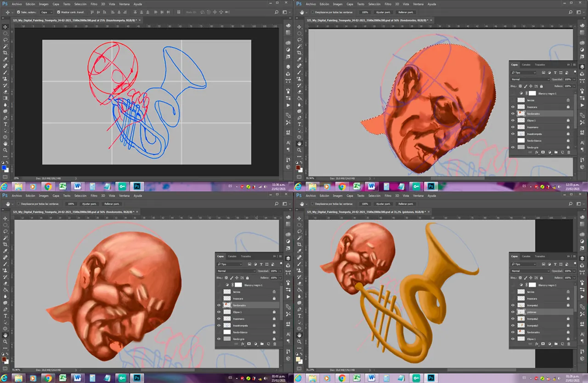Select the Eyedropper tool in top-left window
The width and height of the screenshot is (588, 383).
(5, 59)
